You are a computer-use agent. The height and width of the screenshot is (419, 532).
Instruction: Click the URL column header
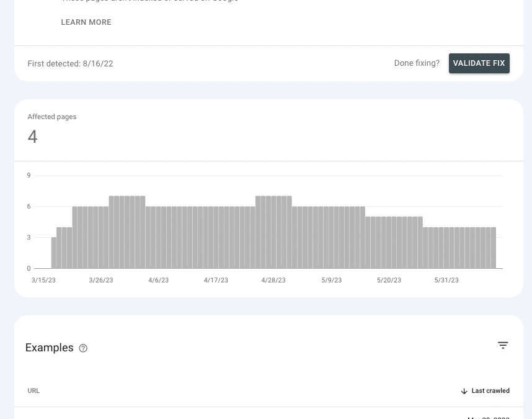[x=33, y=391]
